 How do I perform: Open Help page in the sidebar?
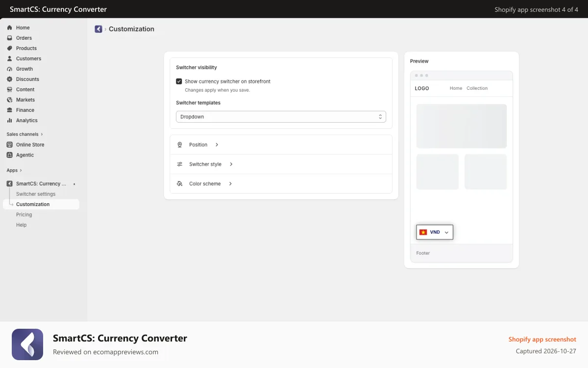tap(22, 225)
